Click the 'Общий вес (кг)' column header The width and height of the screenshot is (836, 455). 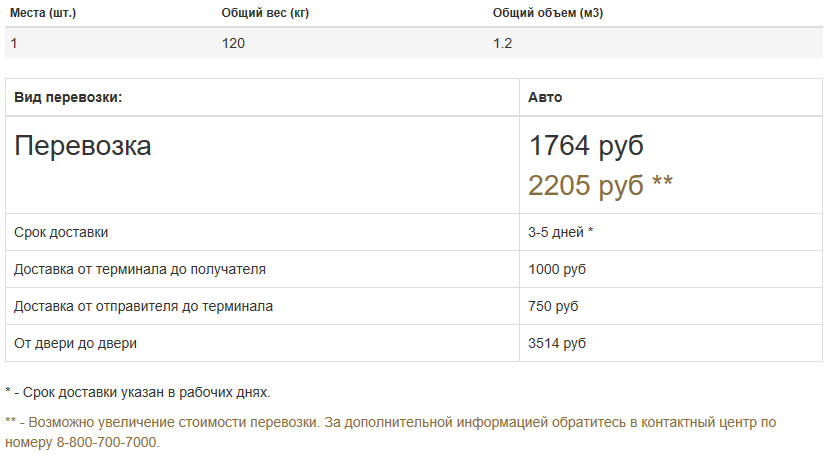pyautogui.click(x=265, y=13)
